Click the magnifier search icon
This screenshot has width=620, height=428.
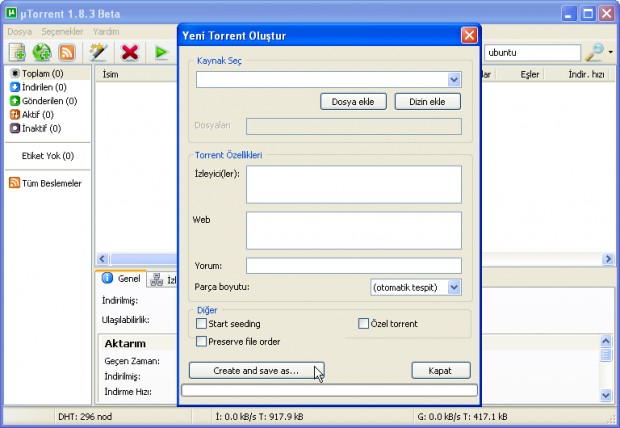[x=594, y=52]
